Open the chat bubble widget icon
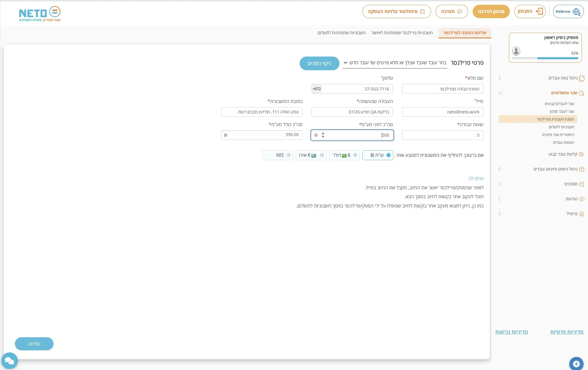588x370 pixels. 10,361
